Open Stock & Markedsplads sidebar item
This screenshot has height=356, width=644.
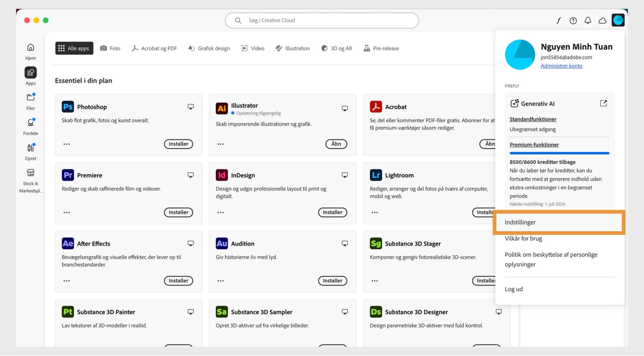click(x=31, y=180)
